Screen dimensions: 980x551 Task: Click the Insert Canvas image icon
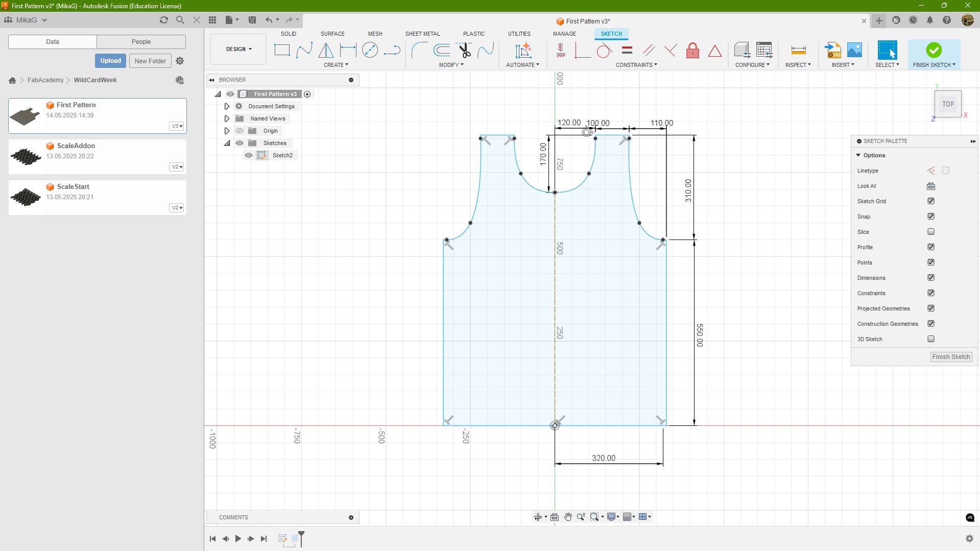pyautogui.click(x=854, y=50)
